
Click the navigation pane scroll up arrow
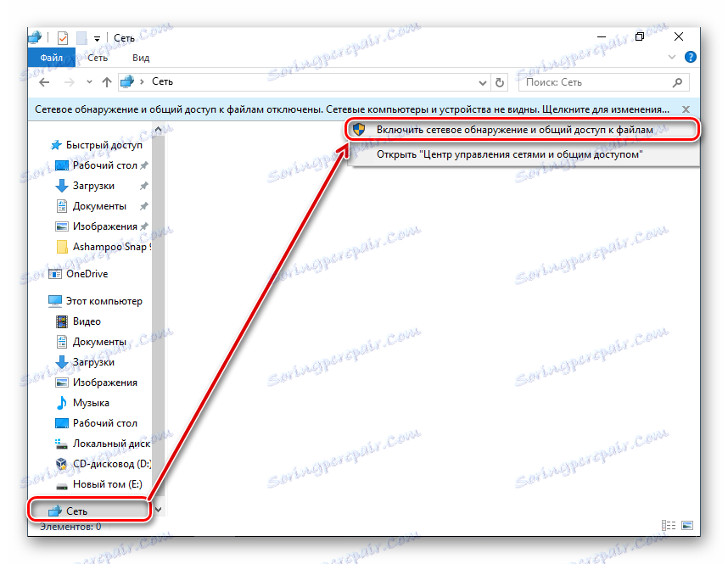pos(158,130)
